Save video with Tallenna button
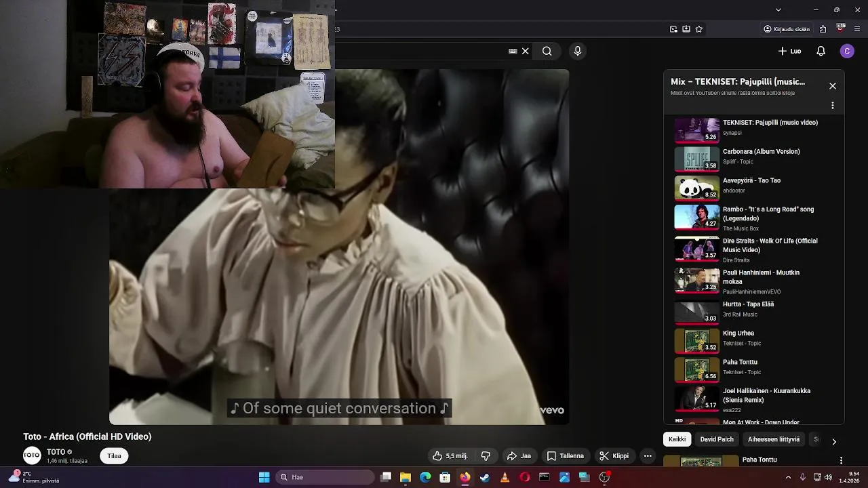The height and width of the screenshot is (488, 868). [566, 456]
